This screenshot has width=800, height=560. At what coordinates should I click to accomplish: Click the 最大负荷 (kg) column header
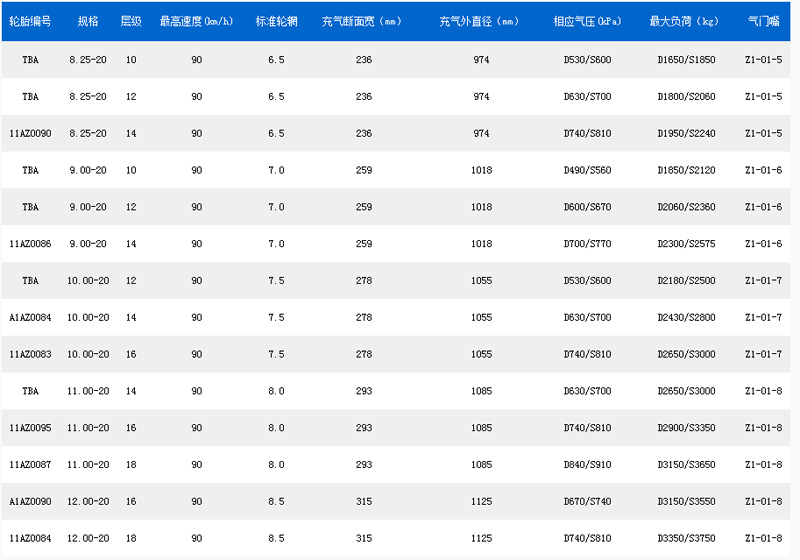pyautogui.click(x=686, y=21)
